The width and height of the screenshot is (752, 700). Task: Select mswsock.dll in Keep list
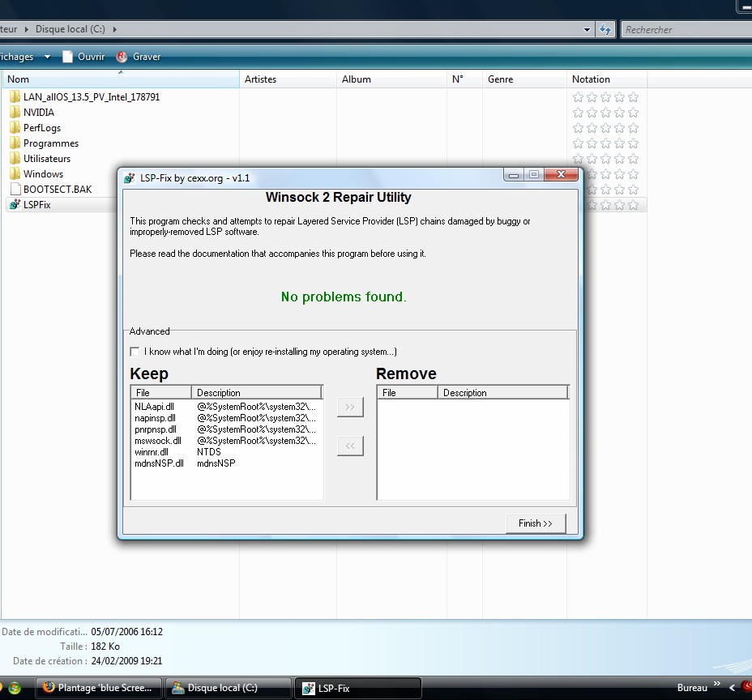click(158, 441)
